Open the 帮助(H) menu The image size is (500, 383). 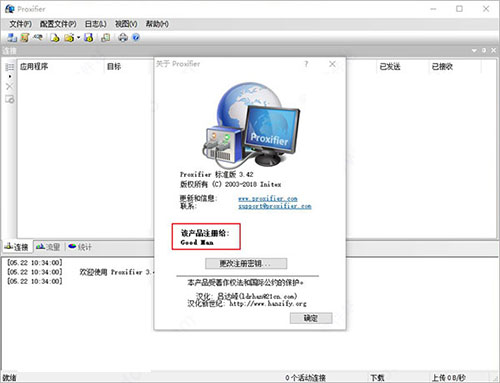[x=157, y=24]
